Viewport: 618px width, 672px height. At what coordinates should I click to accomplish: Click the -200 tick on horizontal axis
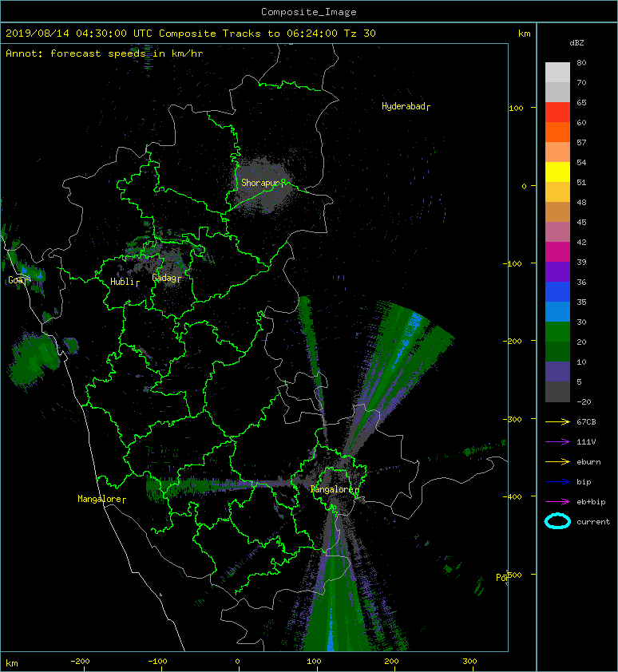point(80,662)
